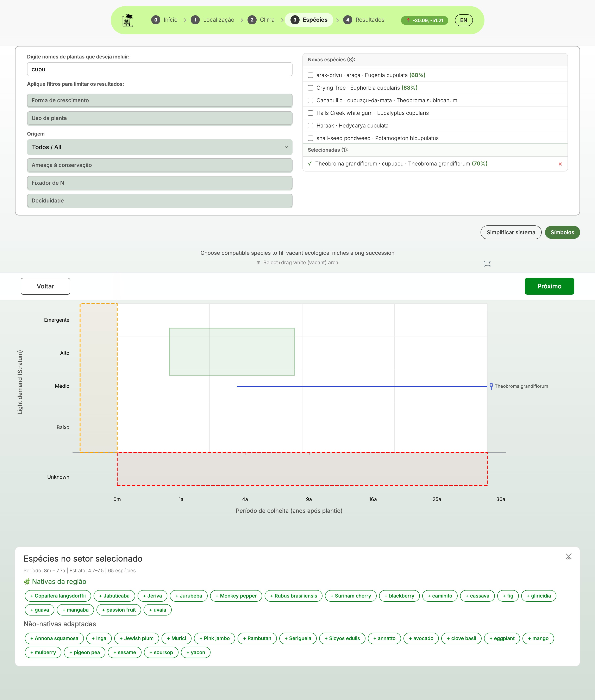The width and height of the screenshot is (595, 700).
Task: Click the Simplificar sistema button
Action: coord(510,232)
